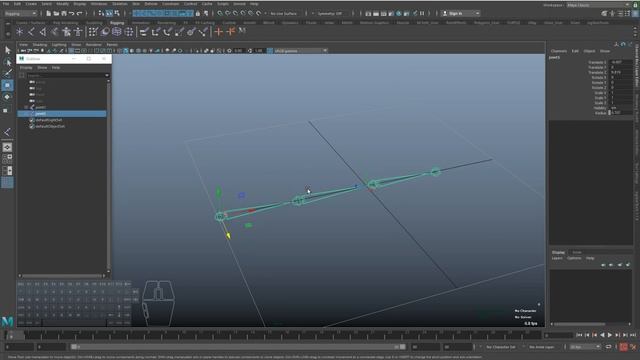The width and height of the screenshot is (640, 360).
Task: Select the Create IK Handle shelf tool
Action: point(43,32)
